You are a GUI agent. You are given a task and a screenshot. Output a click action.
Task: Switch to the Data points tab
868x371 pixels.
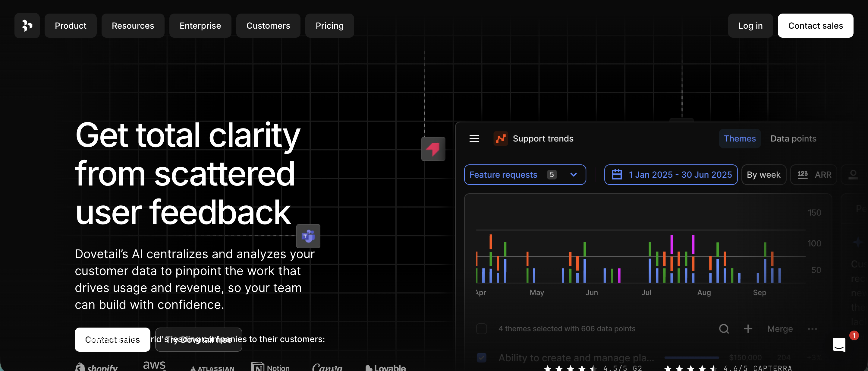(x=793, y=139)
